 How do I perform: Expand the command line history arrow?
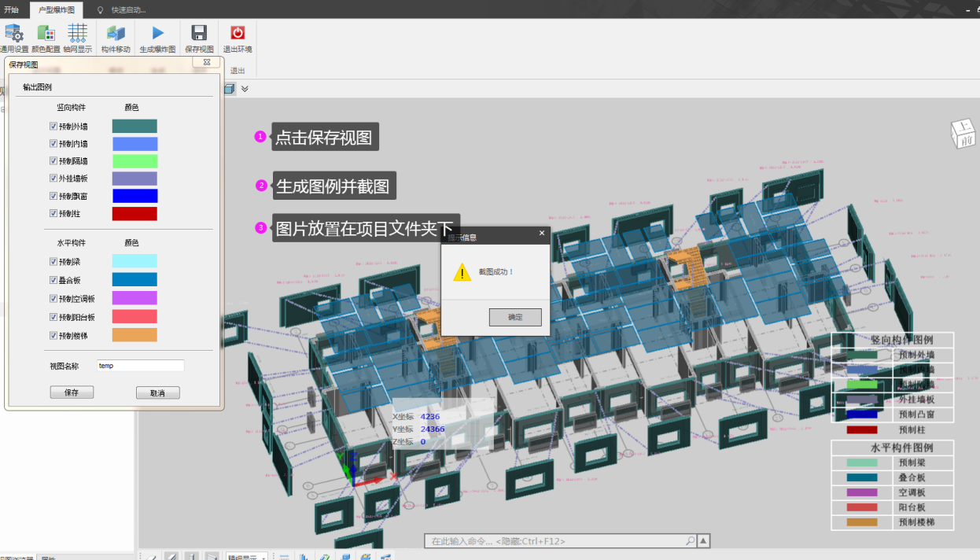pyautogui.click(x=704, y=541)
